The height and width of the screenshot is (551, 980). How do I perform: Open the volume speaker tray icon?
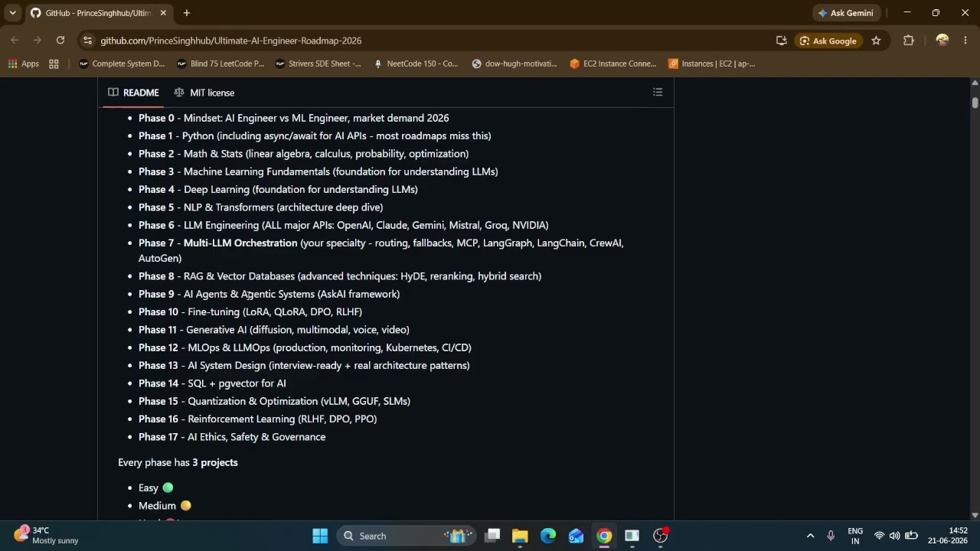click(x=894, y=536)
